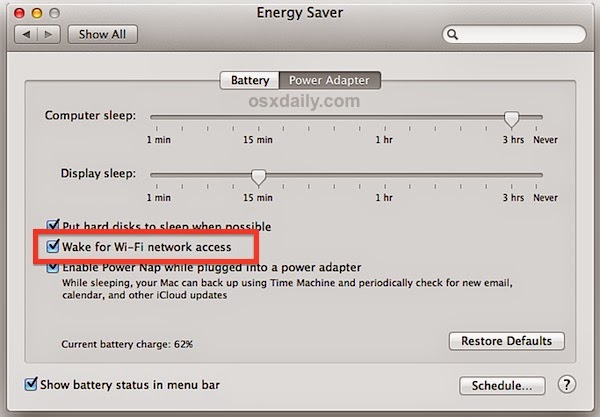Uncheck Wake for Wi-Fi network access

point(53,246)
